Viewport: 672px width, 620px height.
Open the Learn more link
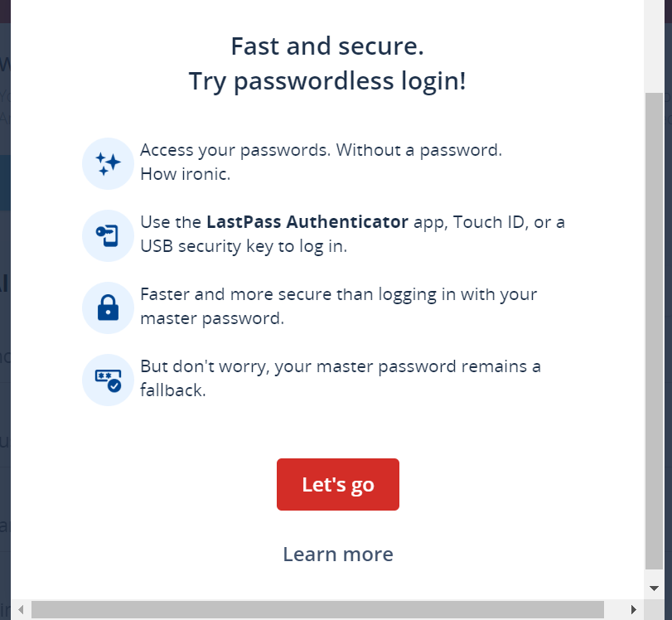[x=338, y=554]
